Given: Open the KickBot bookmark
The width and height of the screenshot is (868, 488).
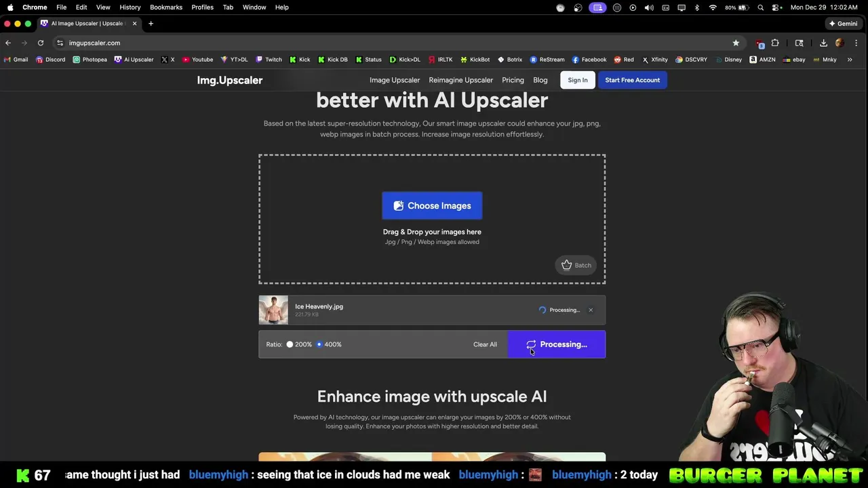Looking at the screenshot, I should tap(475, 60).
